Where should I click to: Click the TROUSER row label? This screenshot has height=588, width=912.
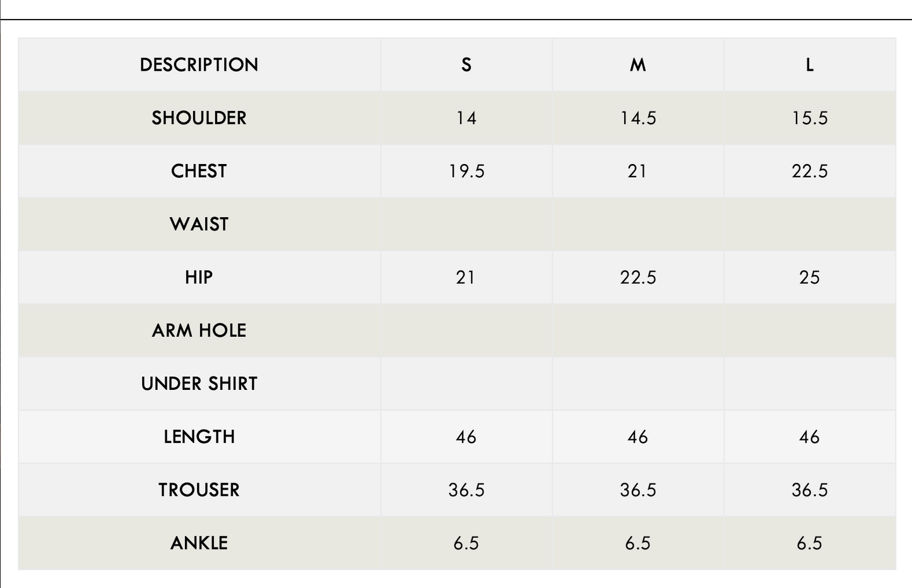(x=199, y=490)
